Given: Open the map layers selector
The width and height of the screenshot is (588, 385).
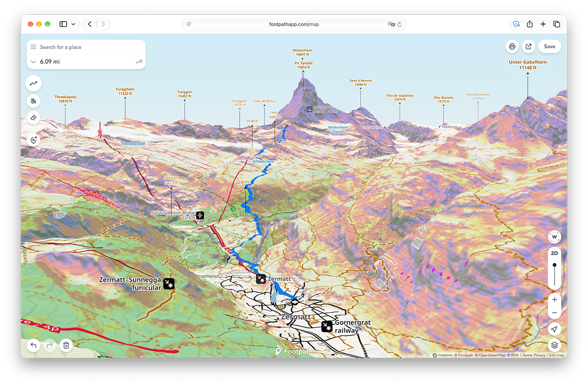Looking at the screenshot, I should pos(555,345).
